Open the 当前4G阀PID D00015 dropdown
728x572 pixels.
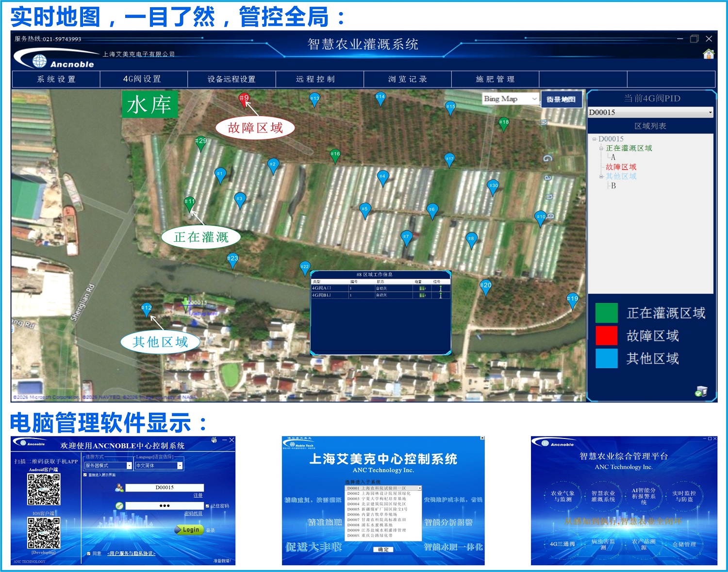point(650,112)
